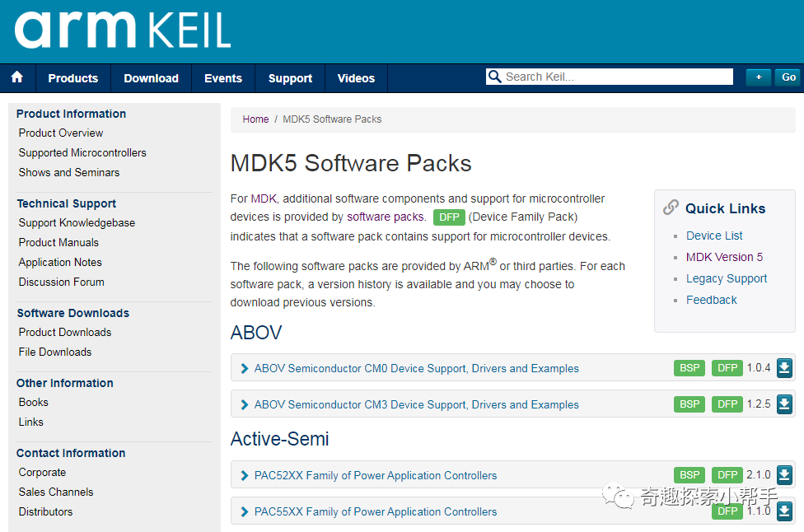Image resolution: width=804 pixels, height=532 pixels.
Task: Click BSP badge on ABOV CM0 row
Action: tap(689, 368)
